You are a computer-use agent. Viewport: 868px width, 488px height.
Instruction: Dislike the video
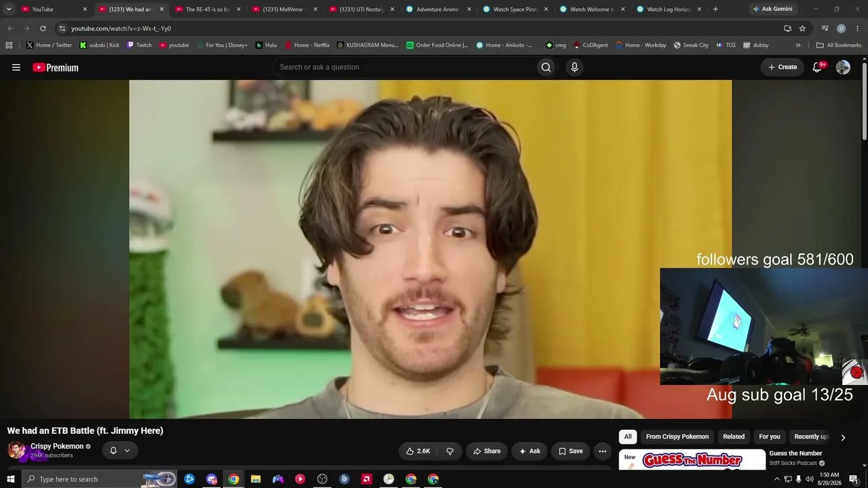point(450,451)
